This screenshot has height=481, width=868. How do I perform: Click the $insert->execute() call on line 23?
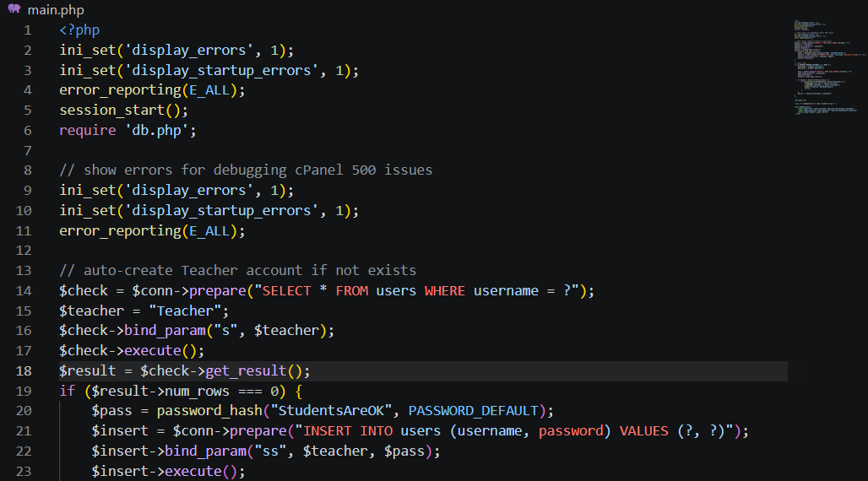(168, 471)
